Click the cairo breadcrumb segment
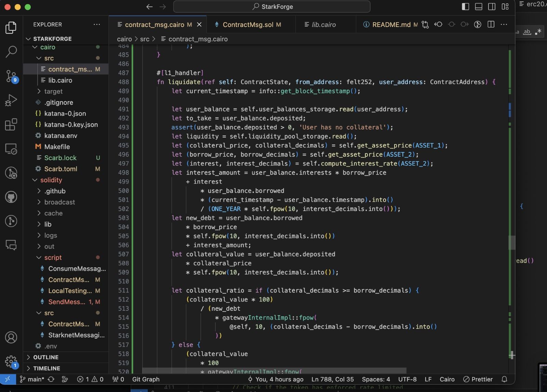Image resolution: width=547 pixels, height=392 pixels. [124, 39]
